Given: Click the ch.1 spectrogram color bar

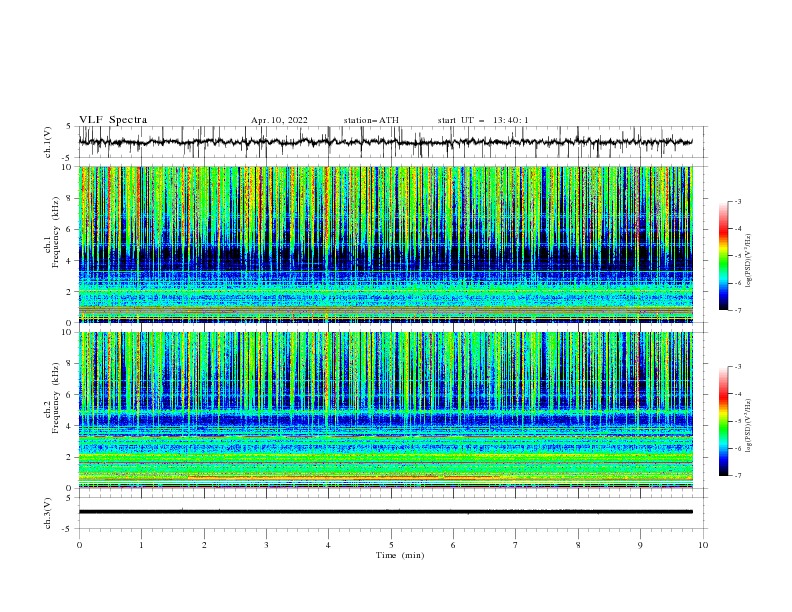Looking at the screenshot, I should (x=723, y=255).
